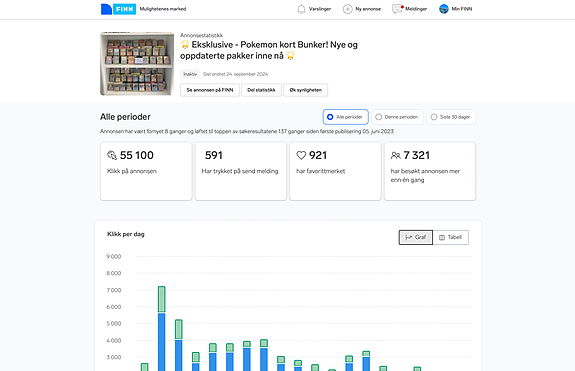This screenshot has width=575, height=371.
Task: Select the Alle perioder radio option
Action: (345, 117)
